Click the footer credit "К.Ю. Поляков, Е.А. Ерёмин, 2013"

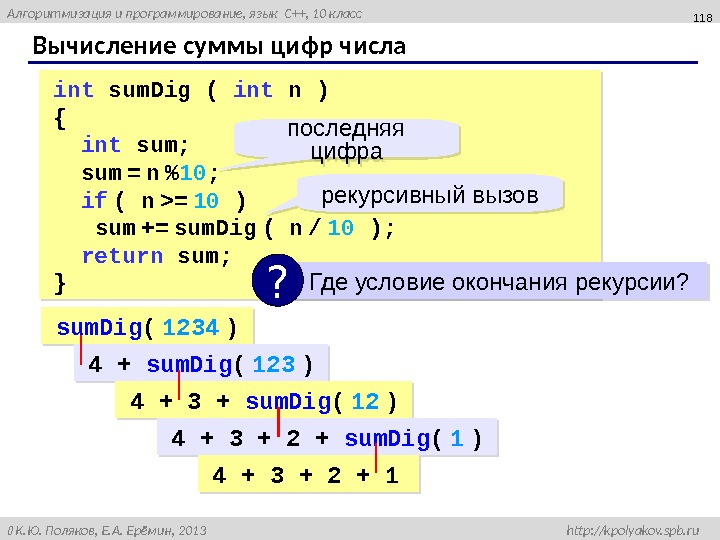click(x=110, y=531)
